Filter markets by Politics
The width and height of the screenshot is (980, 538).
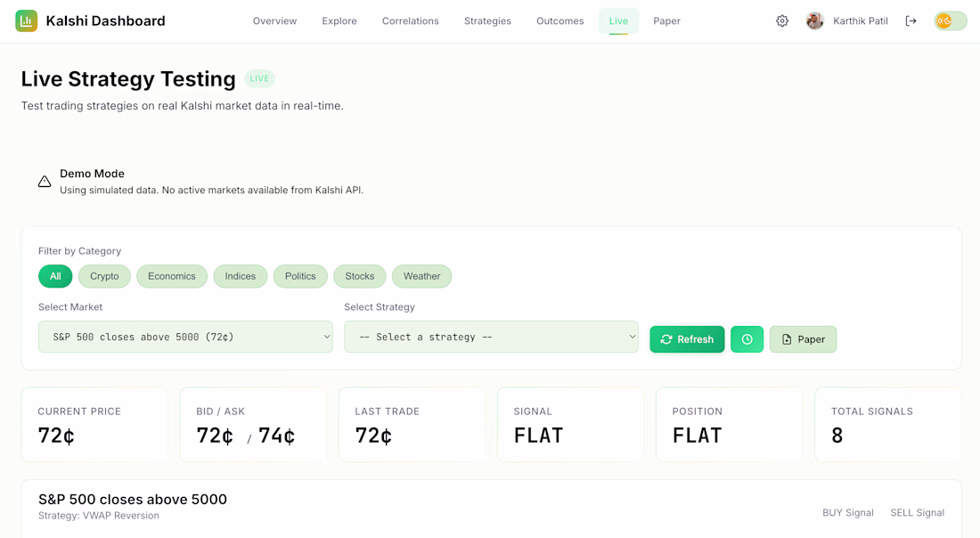pos(300,276)
